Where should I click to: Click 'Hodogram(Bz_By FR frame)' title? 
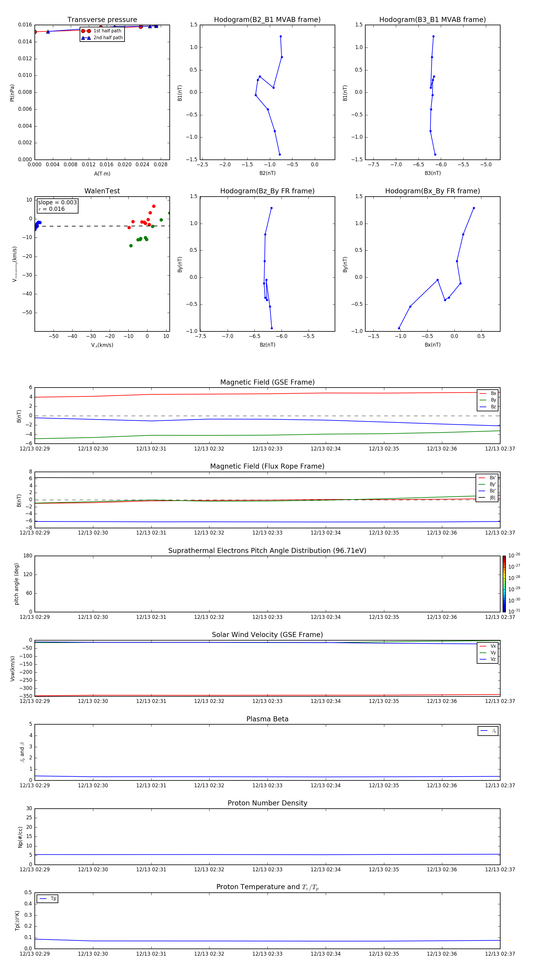click(267, 191)
